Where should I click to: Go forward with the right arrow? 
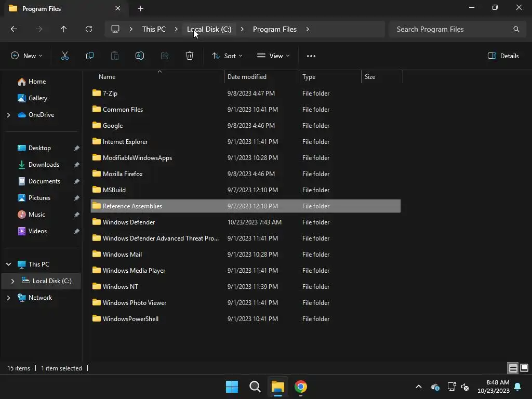(x=39, y=29)
